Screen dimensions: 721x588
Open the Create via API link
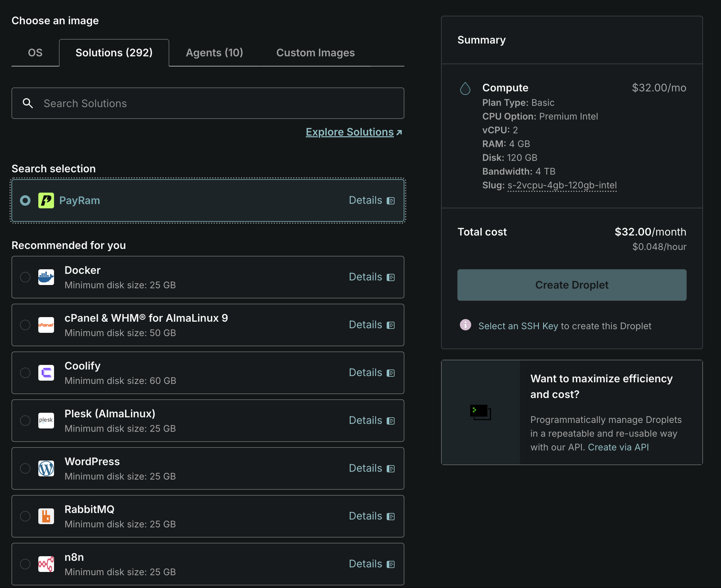point(618,447)
